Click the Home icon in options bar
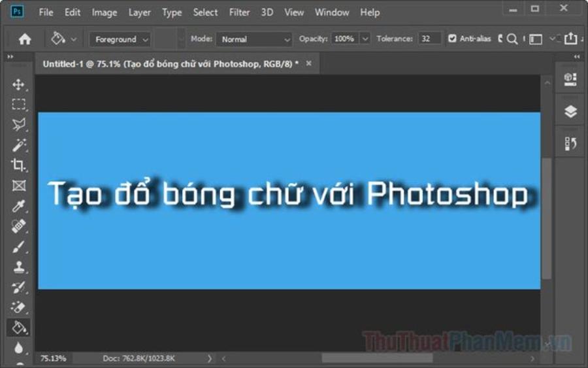588x368 pixels. [25, 39]
